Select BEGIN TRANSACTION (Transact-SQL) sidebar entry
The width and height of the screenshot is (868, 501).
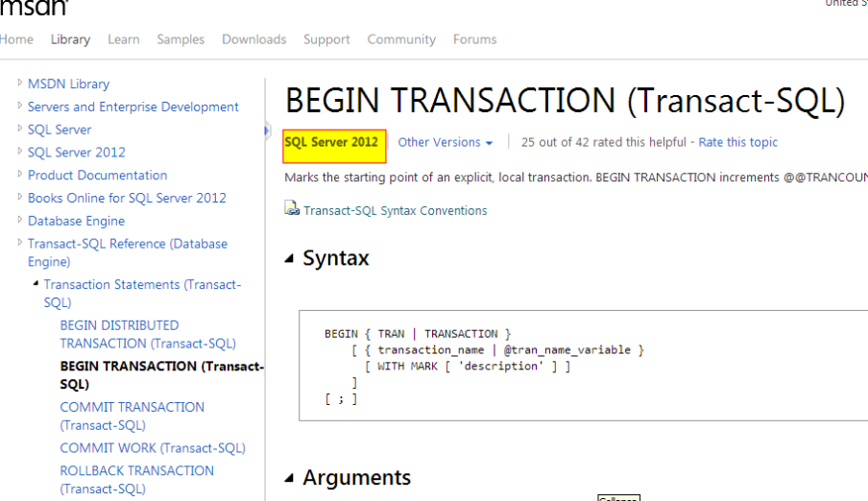(161, 374)
